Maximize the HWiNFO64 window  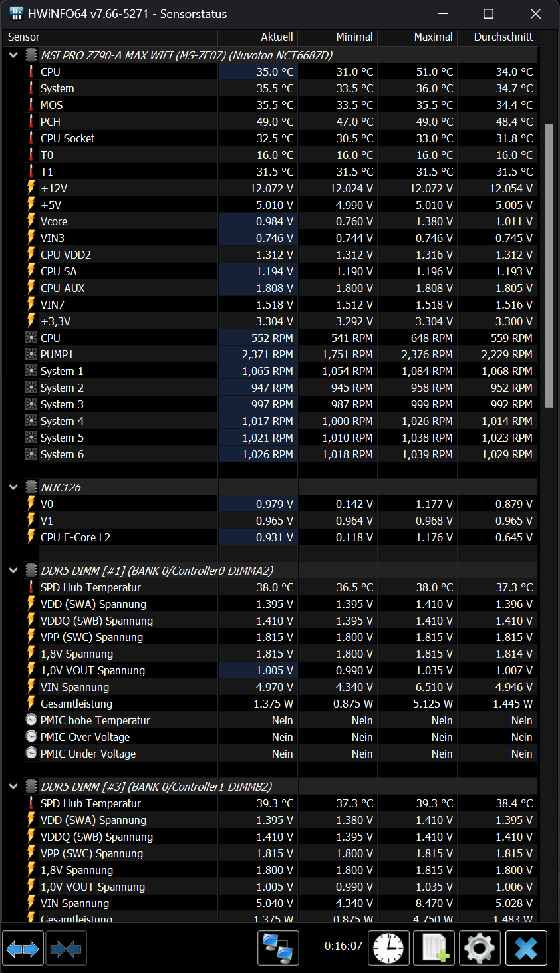pos(488,13)
